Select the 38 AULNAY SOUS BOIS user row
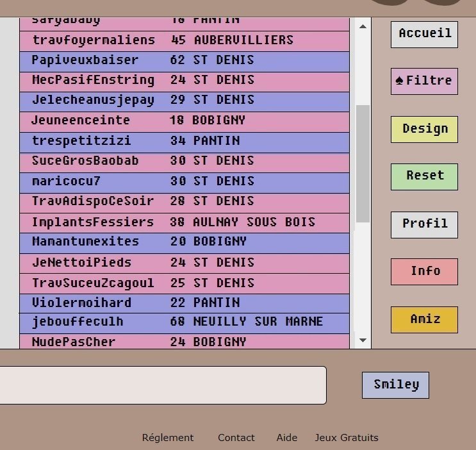Image resolution: width=476 pixels, height=450 pixels. (x=185, y=223)
